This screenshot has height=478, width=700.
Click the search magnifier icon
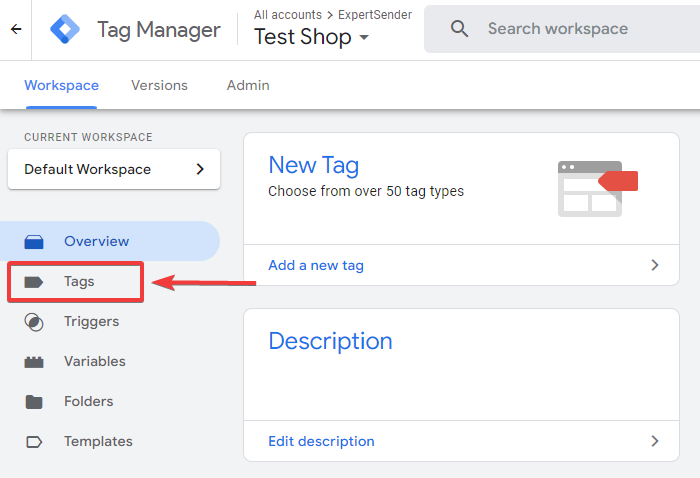[459, 29]
